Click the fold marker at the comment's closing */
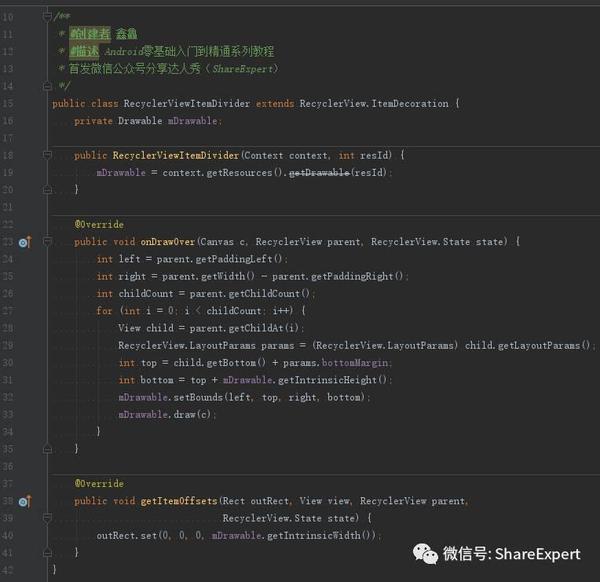Viewport: 600px width, 582px height. click(47, 86)
